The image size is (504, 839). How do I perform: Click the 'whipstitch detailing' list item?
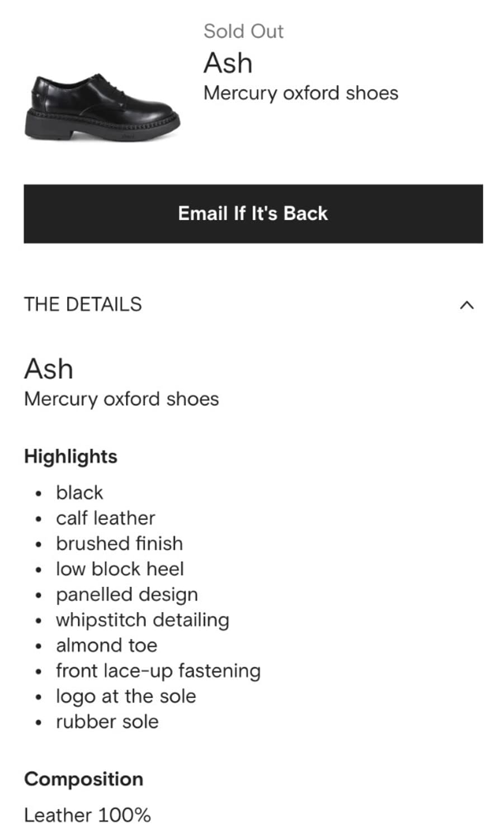pos(143,620)
